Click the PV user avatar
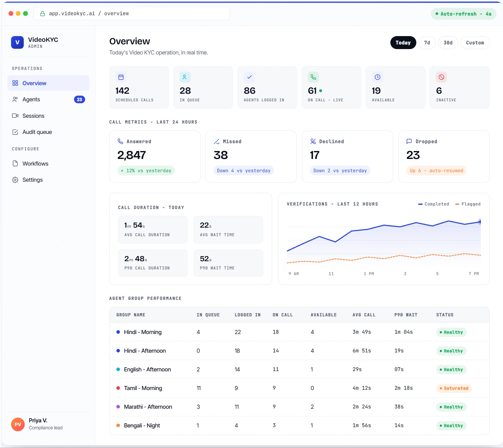This screenshot has width=503, height=448. pyautogui.click(x=18, y=424)
